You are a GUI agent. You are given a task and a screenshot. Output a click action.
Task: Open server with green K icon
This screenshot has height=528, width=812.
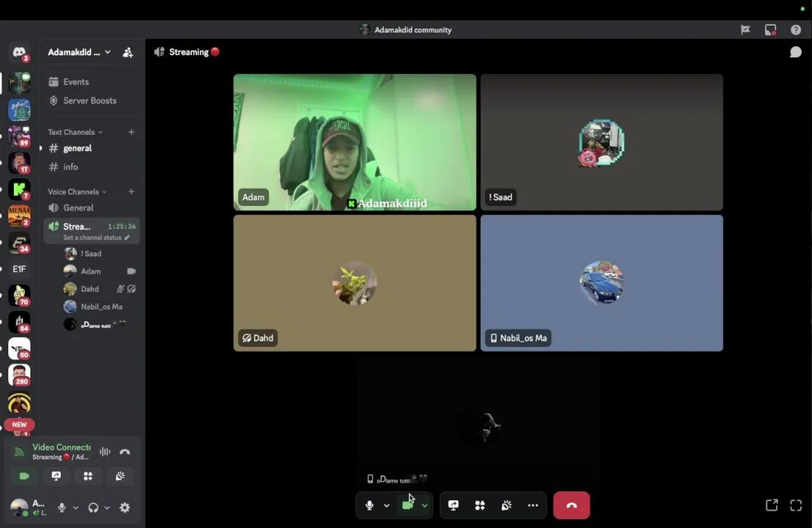(19, 190)
